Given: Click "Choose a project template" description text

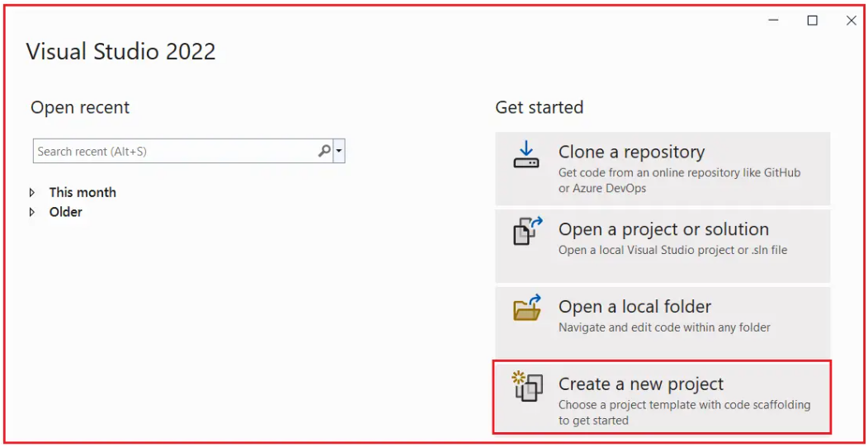Looking at the screenshot, I should pos(684,412).
